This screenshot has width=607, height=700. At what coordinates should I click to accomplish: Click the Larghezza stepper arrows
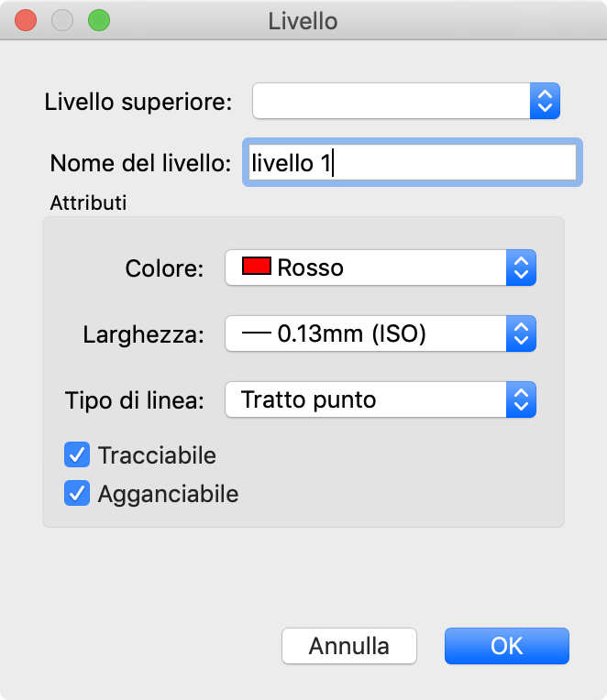521,334
